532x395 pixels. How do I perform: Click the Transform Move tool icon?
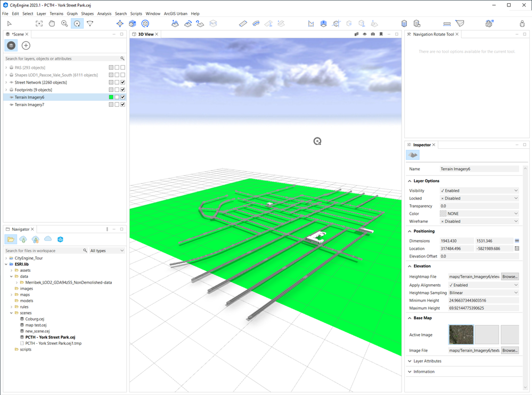click(x=120, y=23)
